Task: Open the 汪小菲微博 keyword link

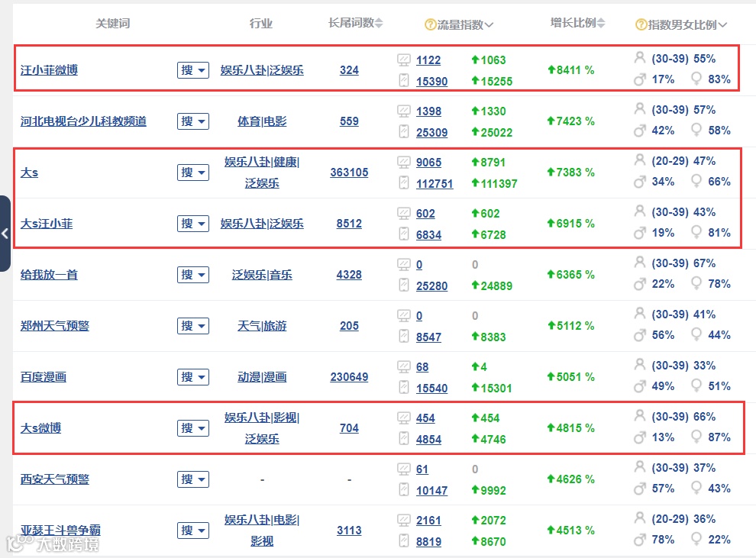Action: [49, 70]
